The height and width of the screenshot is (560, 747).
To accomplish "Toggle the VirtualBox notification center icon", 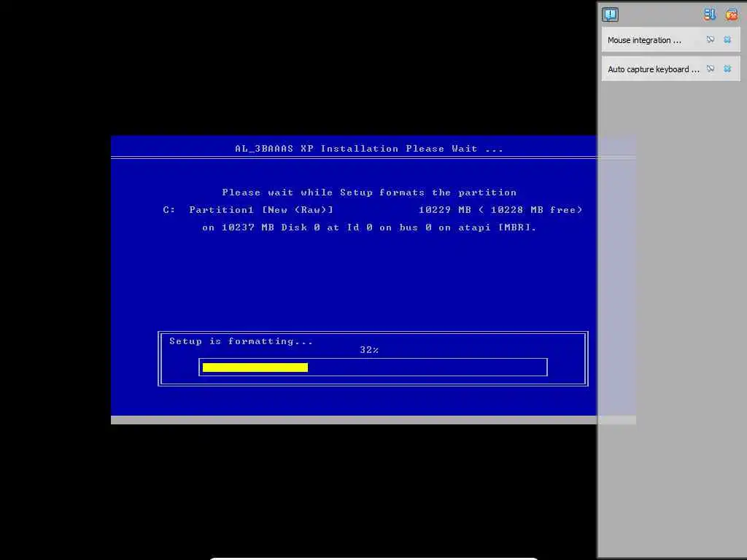I will tap(610, 15).
